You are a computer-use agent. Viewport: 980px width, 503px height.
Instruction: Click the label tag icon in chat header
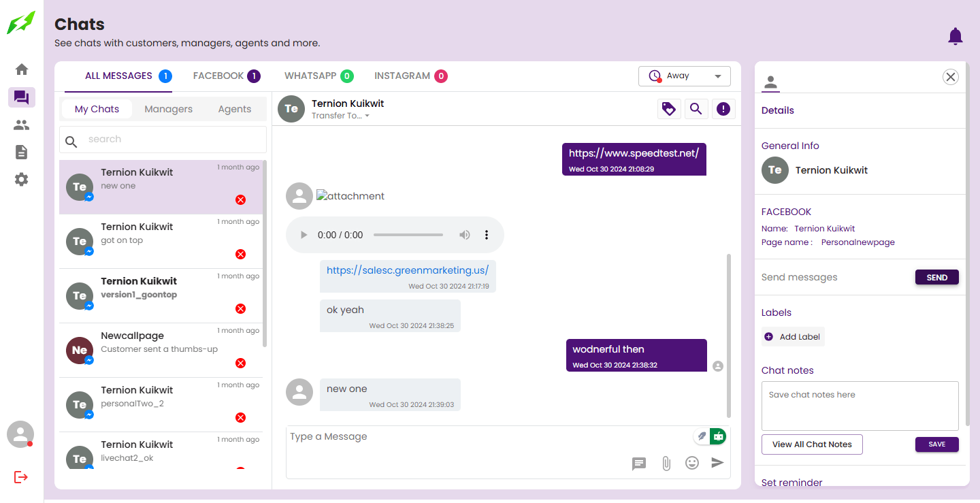[x=669, y=109]
